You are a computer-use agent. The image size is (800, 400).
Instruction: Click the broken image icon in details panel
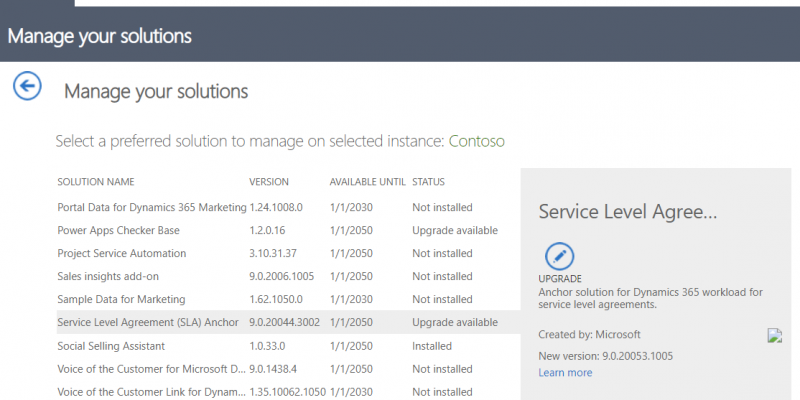click(x=774, y=335)
